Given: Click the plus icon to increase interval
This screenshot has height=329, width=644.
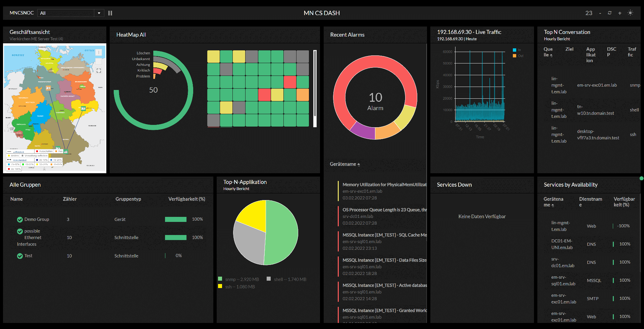Looking at the screenshot, I should [x=620, y=13].
